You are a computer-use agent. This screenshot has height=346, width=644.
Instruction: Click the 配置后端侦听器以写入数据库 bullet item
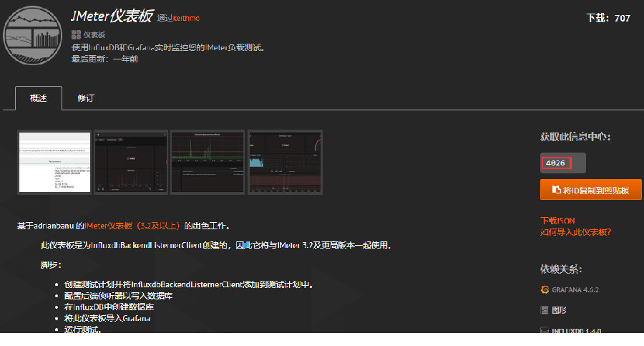click(118, 296)
